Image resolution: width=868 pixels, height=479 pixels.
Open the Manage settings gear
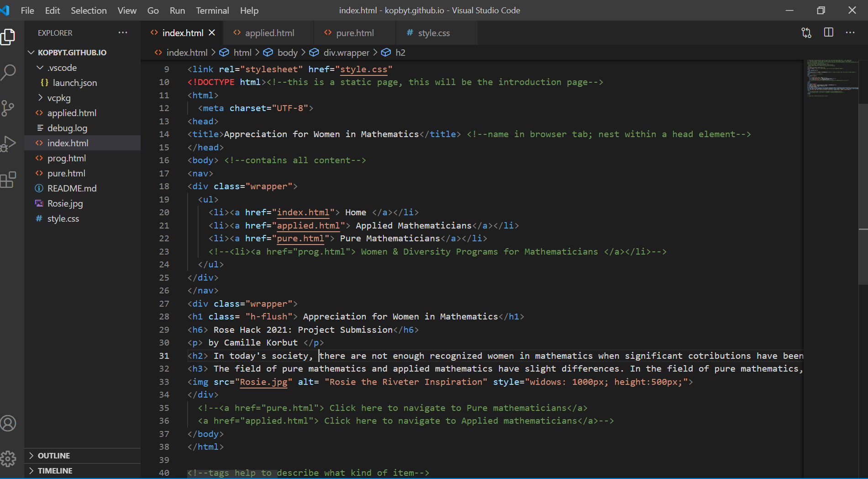tap(8, 458)
